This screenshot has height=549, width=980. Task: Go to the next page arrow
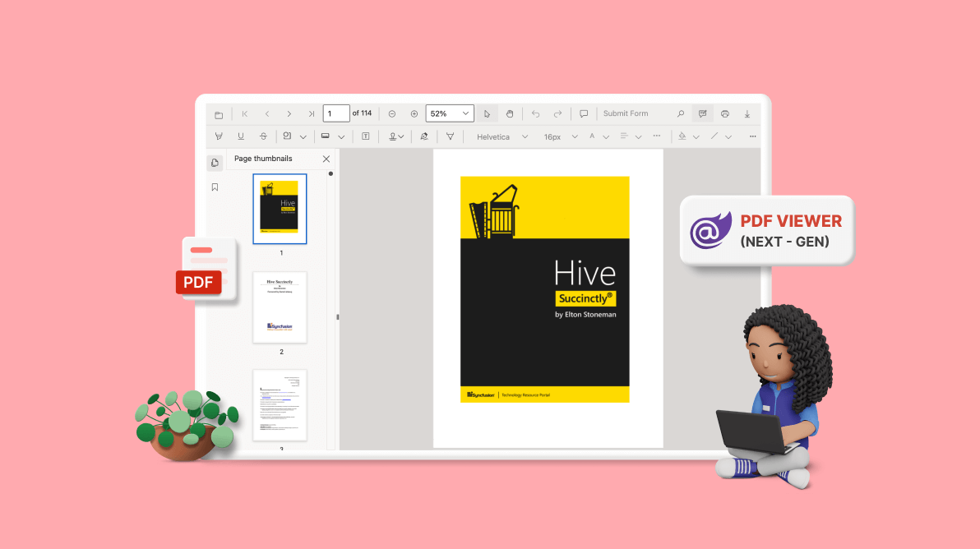click(289, 114)
